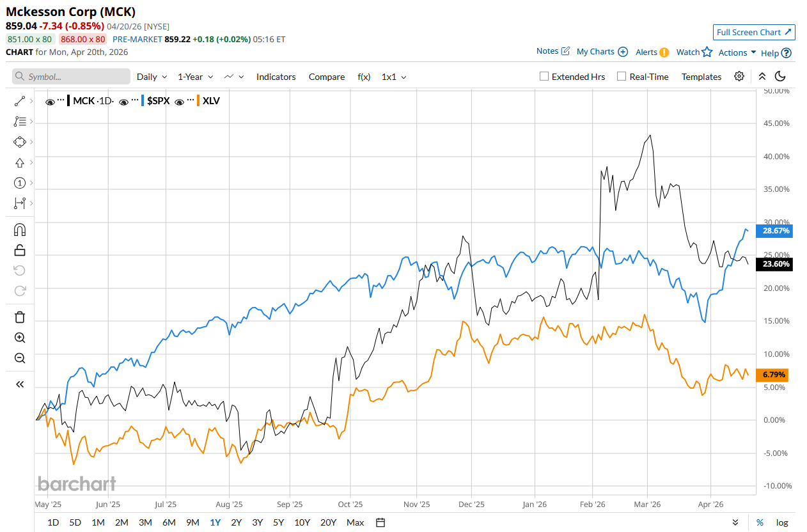Select the 1D time range
The image size is (807, 532).
(x=53, y=522)
